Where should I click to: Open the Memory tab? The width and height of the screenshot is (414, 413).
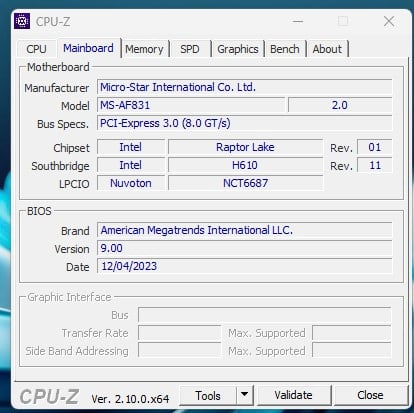click(144, 49)
